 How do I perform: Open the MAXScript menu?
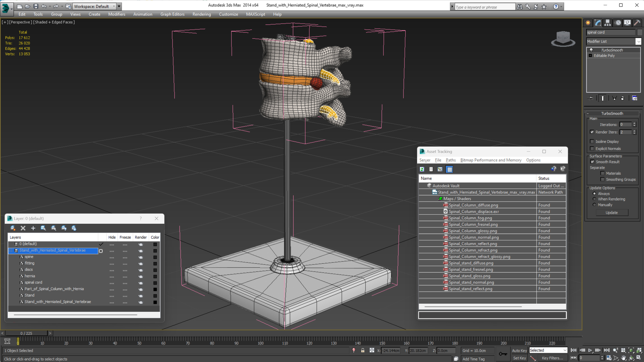point(255,14)
